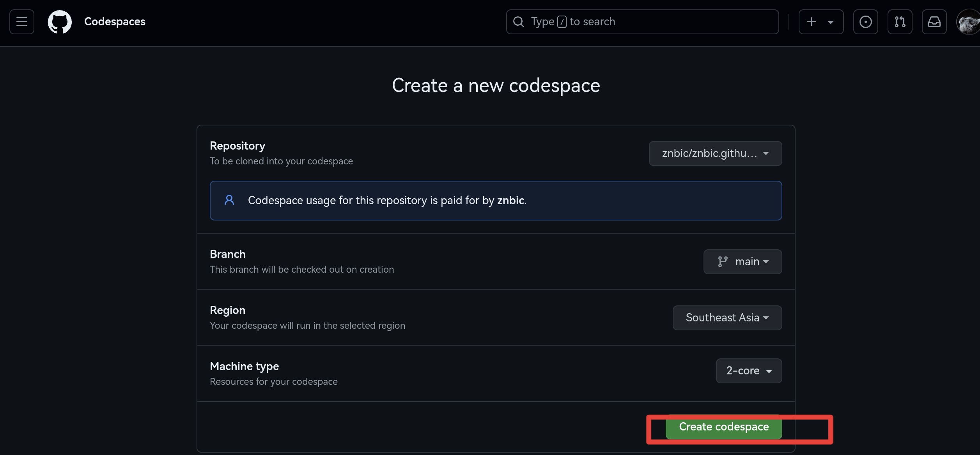This screenshot has width=980, height=455.
Task: Click the Create codespace button
Action: [723, 427]
